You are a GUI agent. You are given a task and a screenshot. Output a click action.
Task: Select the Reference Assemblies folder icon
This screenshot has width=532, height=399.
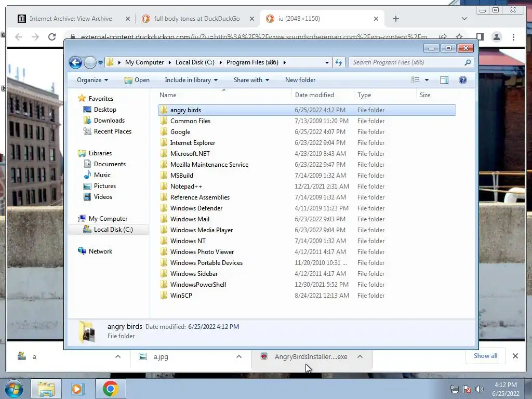click(x=164, y=197)
